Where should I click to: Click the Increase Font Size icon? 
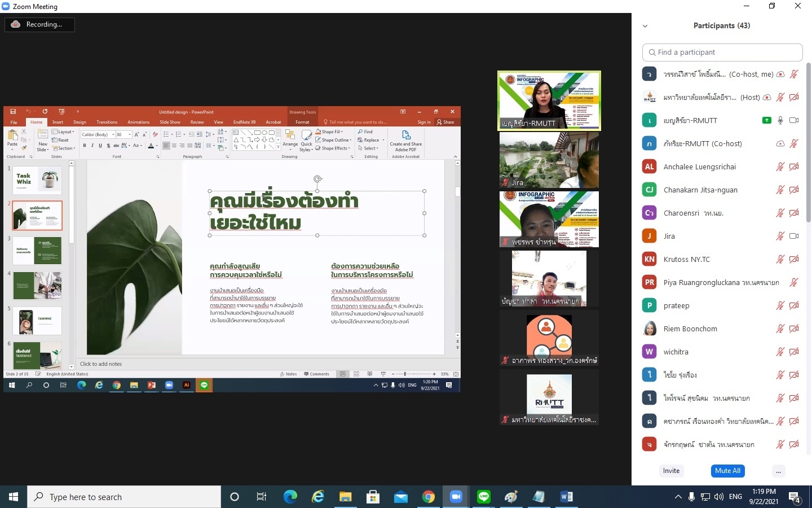point(138,134)
